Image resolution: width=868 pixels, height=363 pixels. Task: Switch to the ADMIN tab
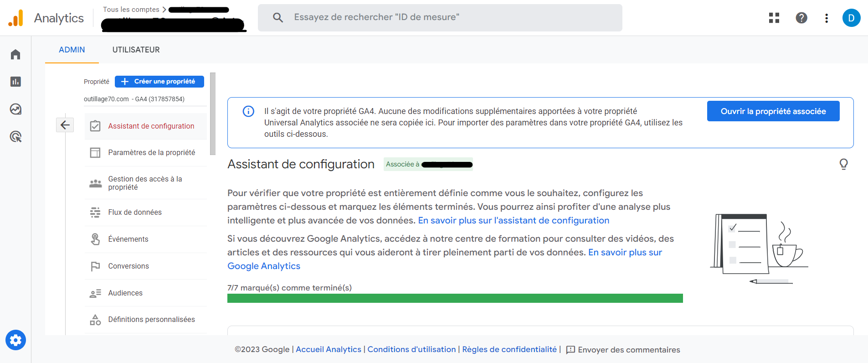point(72,50)
